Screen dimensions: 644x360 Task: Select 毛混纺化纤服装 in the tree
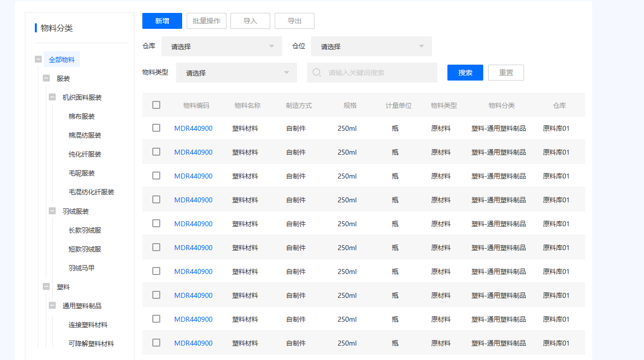pos(92,192)
